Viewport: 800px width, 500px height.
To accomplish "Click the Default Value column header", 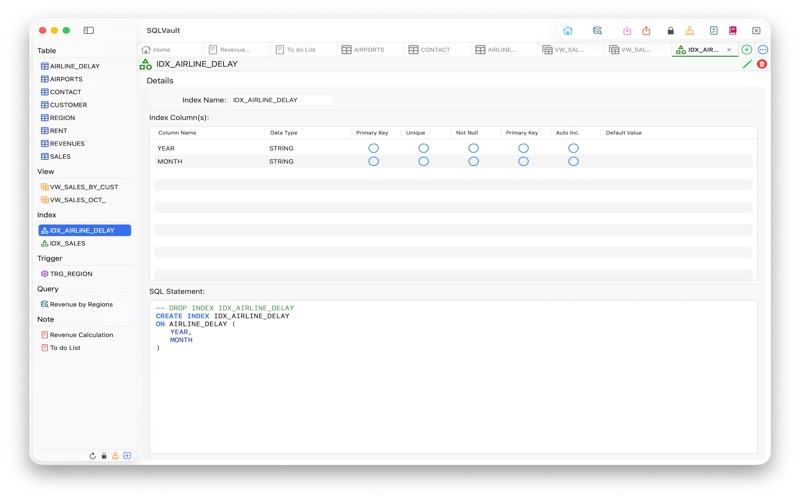I will [623, 133].
